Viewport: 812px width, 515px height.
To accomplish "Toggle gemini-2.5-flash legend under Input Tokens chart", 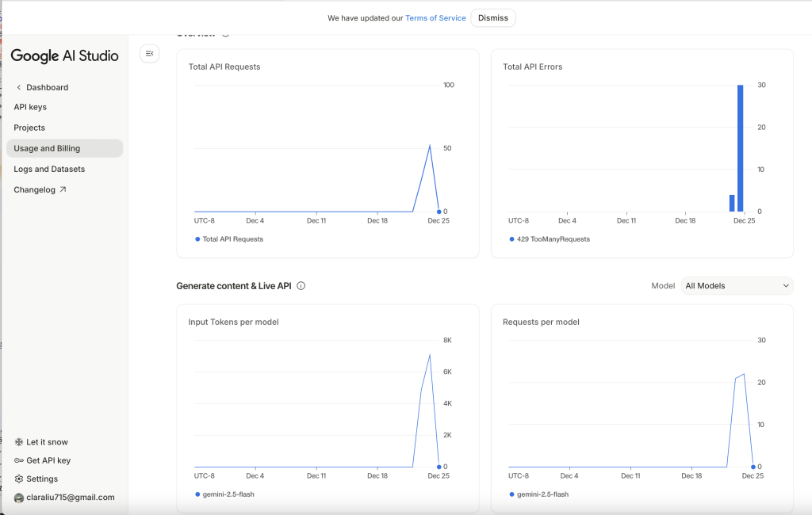I will point(226,494).
